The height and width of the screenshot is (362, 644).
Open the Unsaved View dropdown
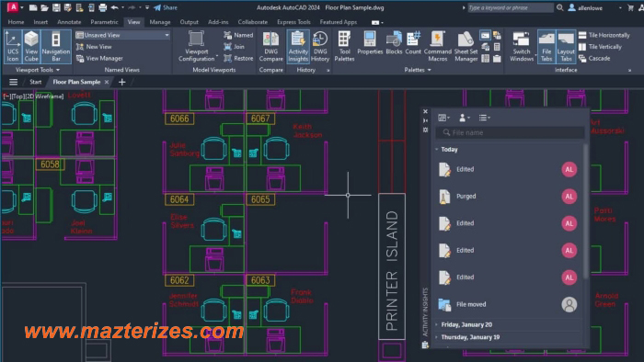pos(122,35)
